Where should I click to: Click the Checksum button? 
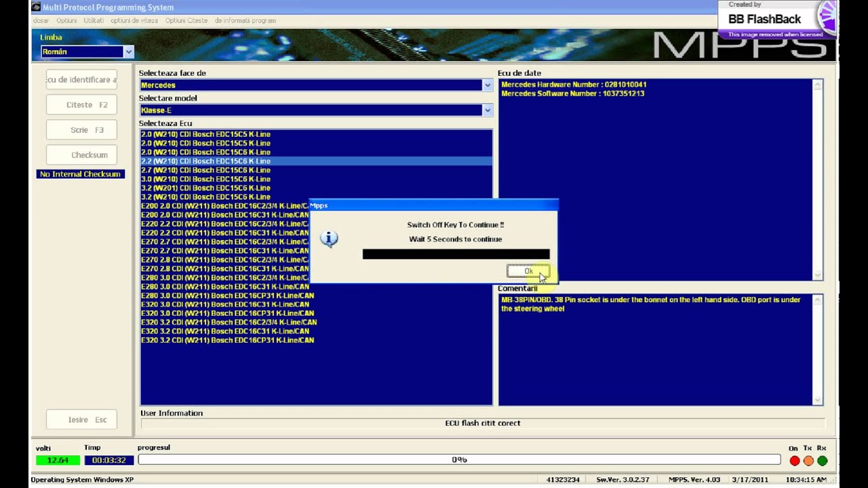tap(81, 155)
